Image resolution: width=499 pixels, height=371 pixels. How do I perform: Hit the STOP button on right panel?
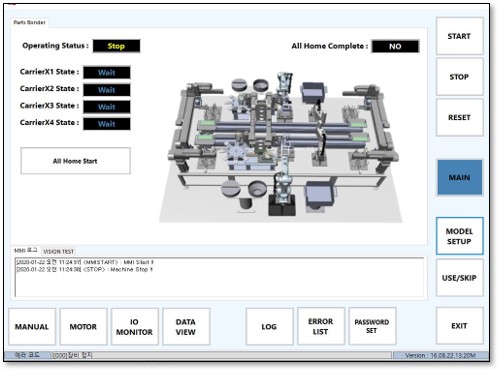[459, 77]
